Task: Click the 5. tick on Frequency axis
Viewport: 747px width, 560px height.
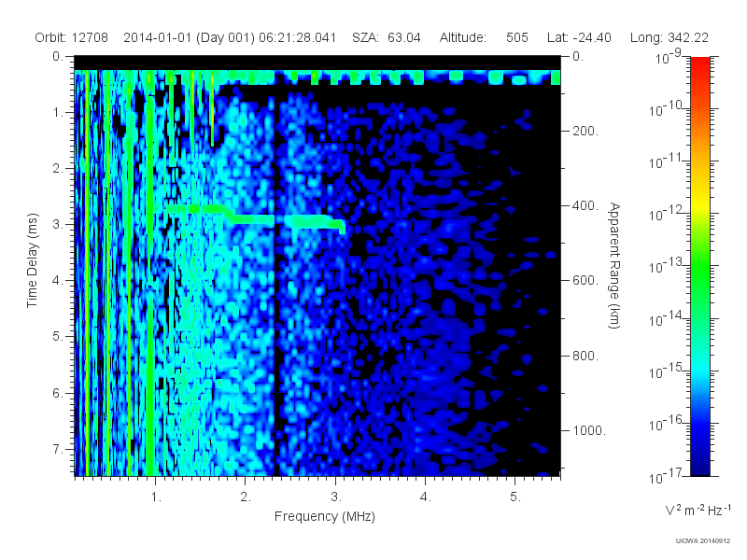Action: [x=515, y=497]
